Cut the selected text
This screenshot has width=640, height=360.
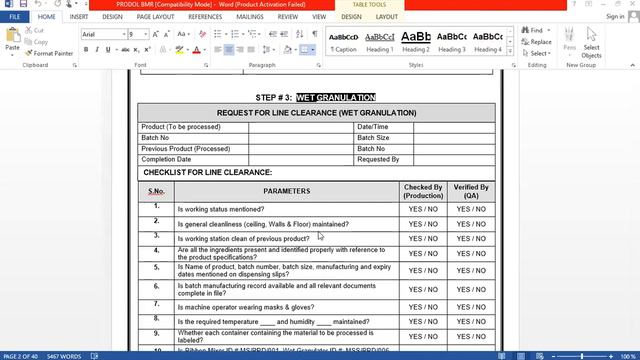(x=34, y=30)
